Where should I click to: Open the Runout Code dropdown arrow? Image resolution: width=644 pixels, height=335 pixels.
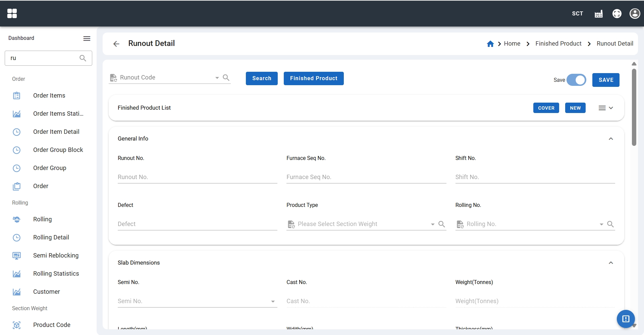tap(217, 78)
